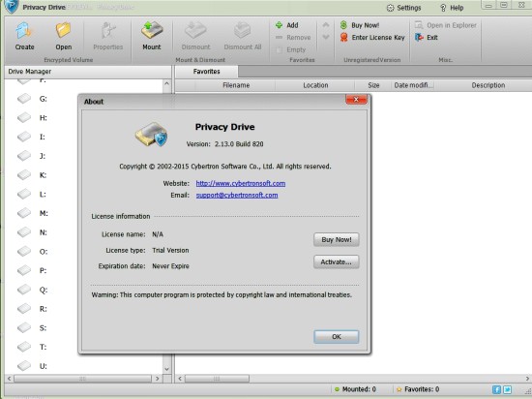Image resolution: width=532 pixels, height=399 pixels.
Task: Open Enter License Key from toolbar
Action: pos(372,38)
